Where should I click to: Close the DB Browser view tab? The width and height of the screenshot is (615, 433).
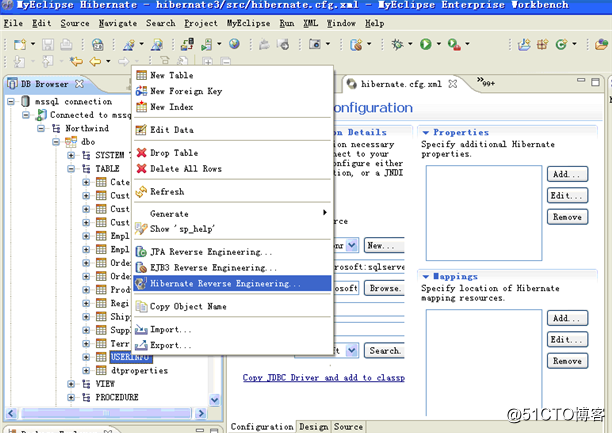tap(79, 84)
